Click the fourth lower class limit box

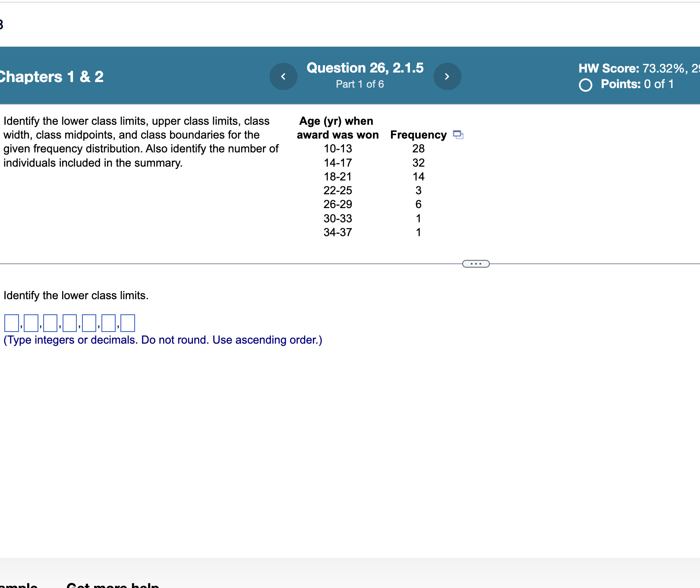click(x=69, y=323)
